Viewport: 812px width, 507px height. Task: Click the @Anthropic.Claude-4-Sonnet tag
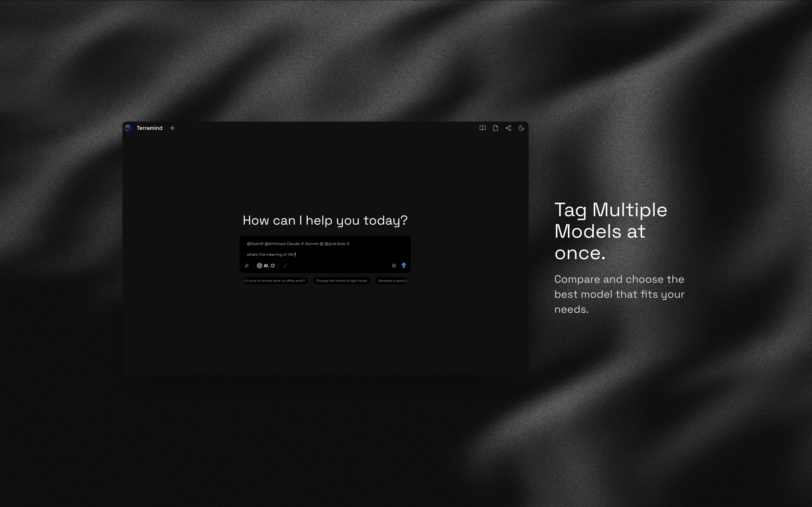click(291, 244)
